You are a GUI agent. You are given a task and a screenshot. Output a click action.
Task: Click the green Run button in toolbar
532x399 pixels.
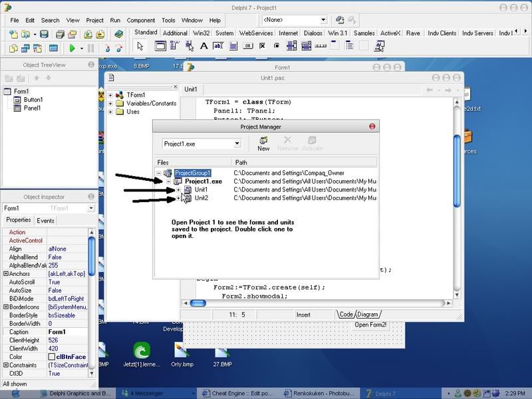point(72,49)
